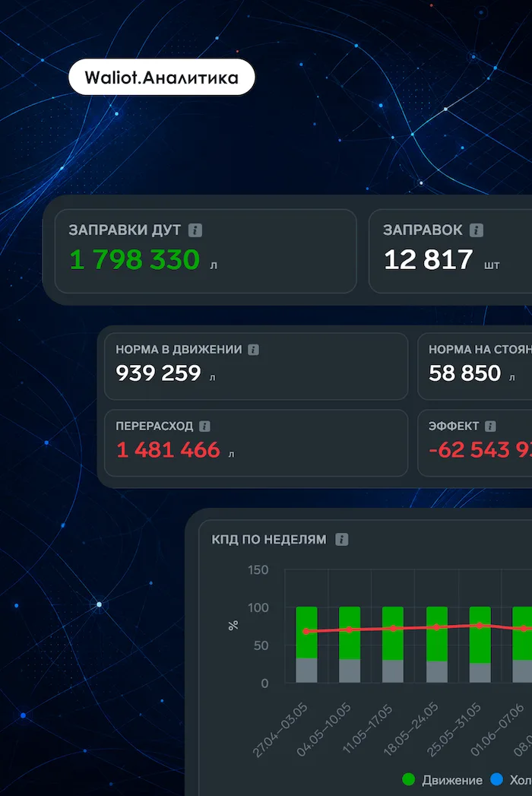This screenshot has width=532, height=796.
Task: Open info icon beside КПД ПО НЕДЕЛЯМ
Action: [x=342, y=540]
